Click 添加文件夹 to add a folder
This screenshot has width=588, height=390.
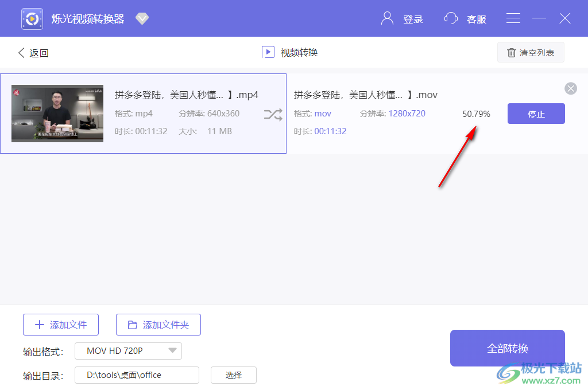[158, 325]
